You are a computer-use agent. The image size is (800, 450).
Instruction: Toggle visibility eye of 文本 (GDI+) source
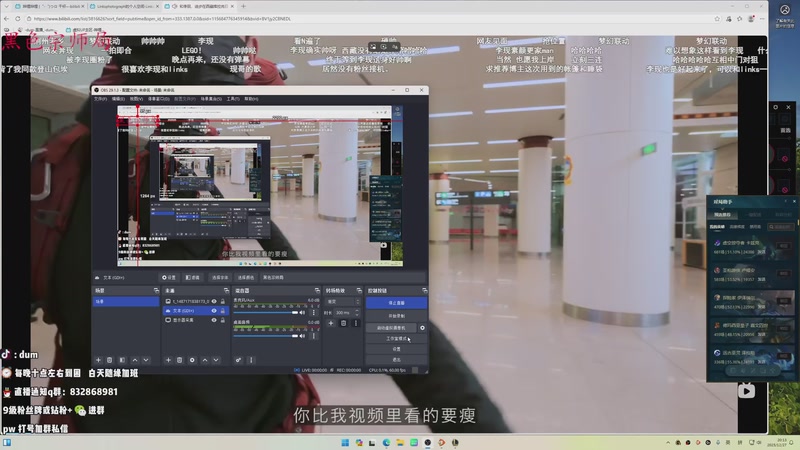(214, 311)
